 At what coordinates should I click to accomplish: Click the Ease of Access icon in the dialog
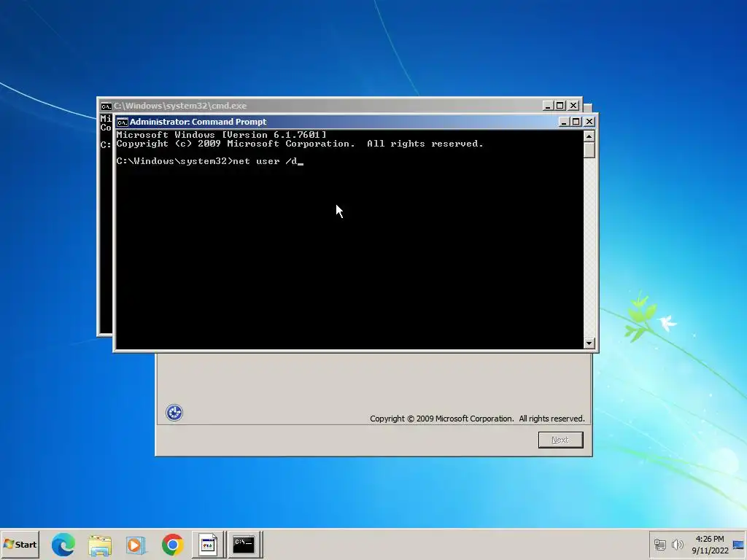coord(174,413)
